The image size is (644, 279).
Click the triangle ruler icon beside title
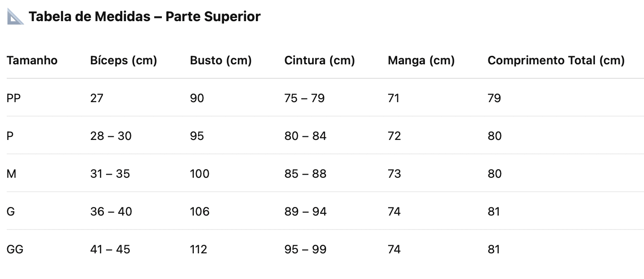point(15,17)
